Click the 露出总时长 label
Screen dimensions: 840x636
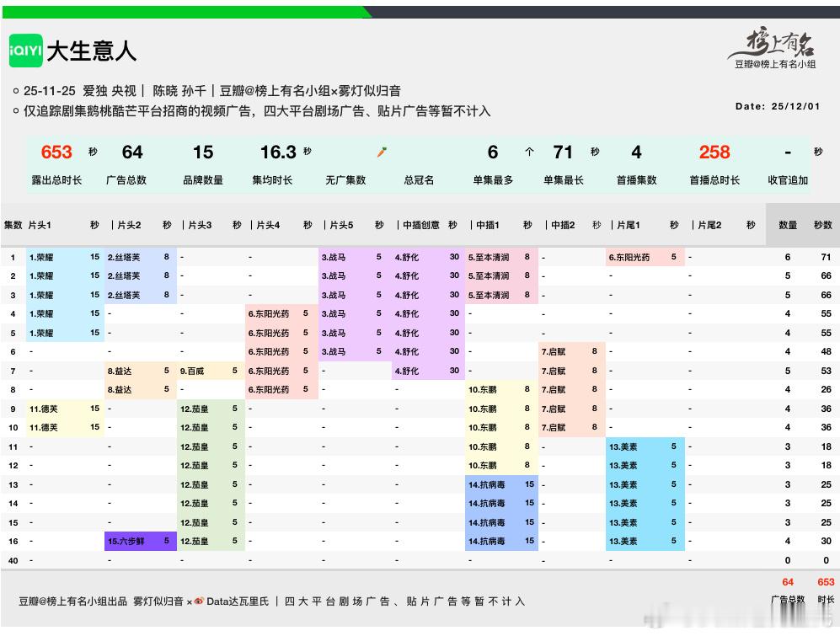(56, 180)
